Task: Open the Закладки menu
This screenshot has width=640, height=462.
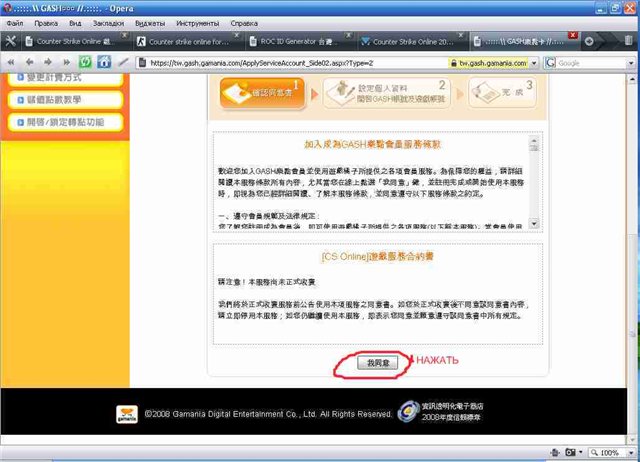Action: [x=108, y=23]
